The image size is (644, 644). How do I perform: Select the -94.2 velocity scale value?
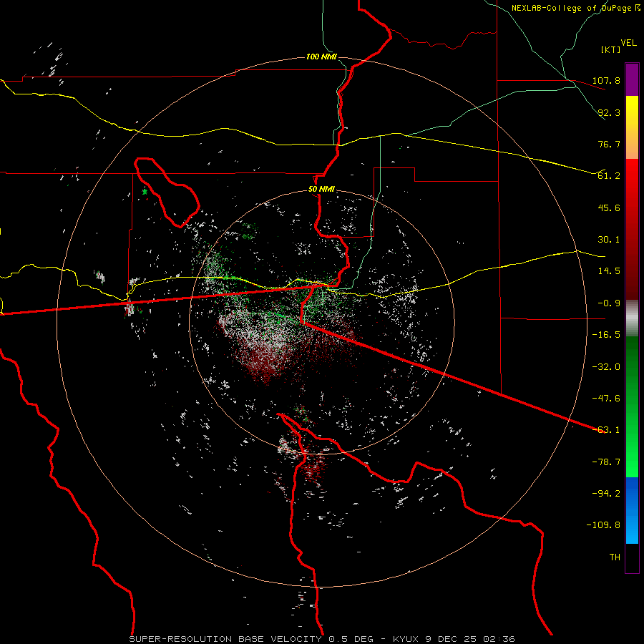click(606, 494)
